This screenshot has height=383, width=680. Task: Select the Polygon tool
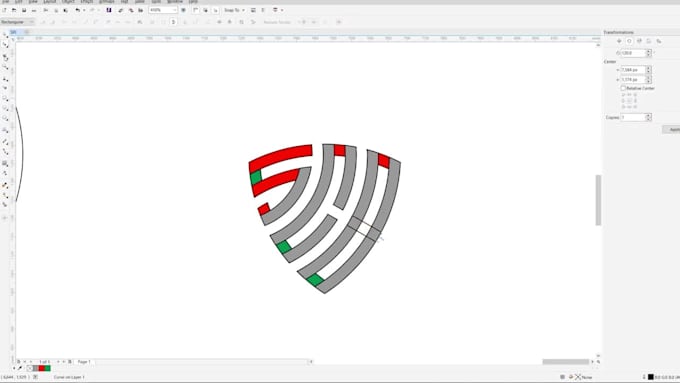coord(5,118)
